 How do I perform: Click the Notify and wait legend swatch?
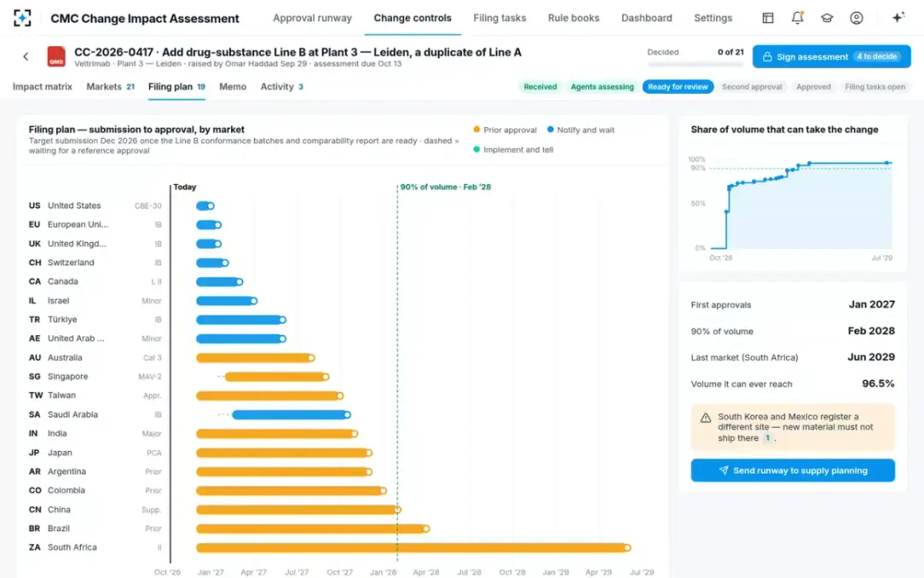click(x=551, y=130)
